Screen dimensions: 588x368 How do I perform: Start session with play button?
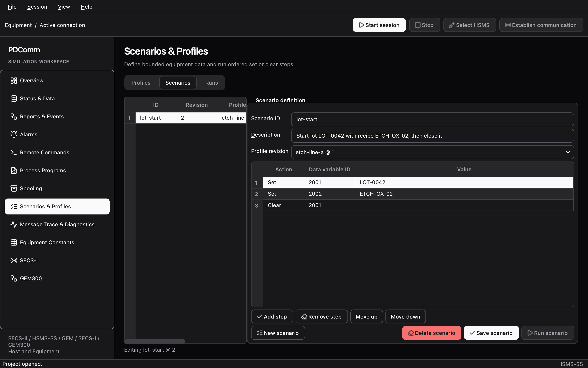(379, 25)
